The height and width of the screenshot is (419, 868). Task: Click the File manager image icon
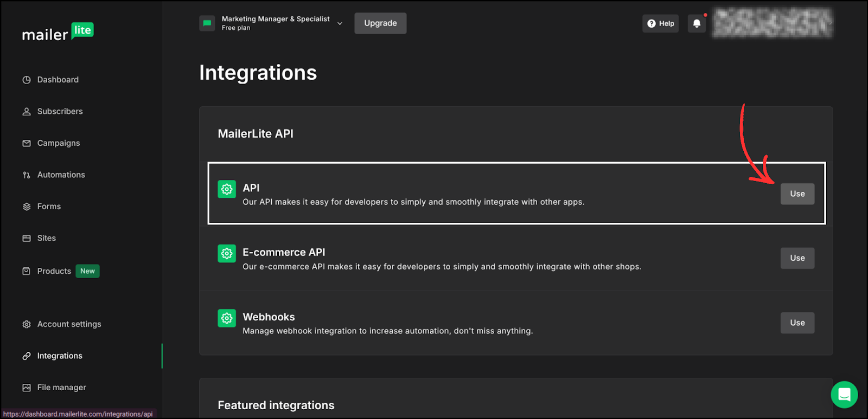(x=27, y=388)
